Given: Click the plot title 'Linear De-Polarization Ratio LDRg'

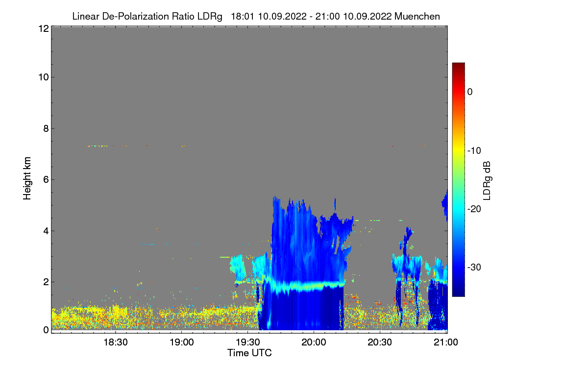Looking at the screenshot, I should tap(147, 16).
